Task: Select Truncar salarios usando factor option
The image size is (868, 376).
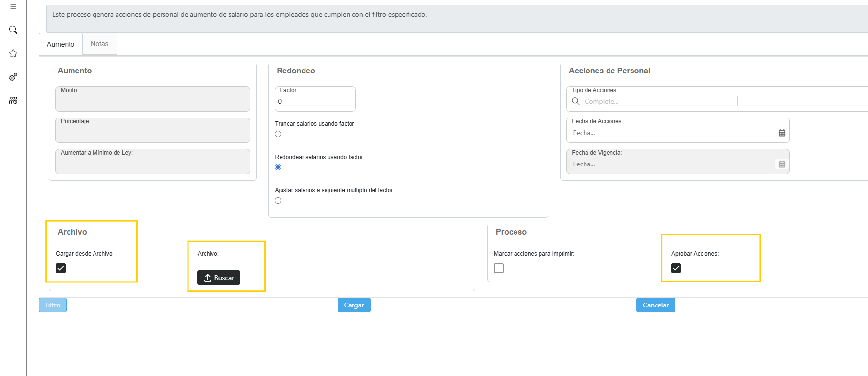Action: (278, 134)
